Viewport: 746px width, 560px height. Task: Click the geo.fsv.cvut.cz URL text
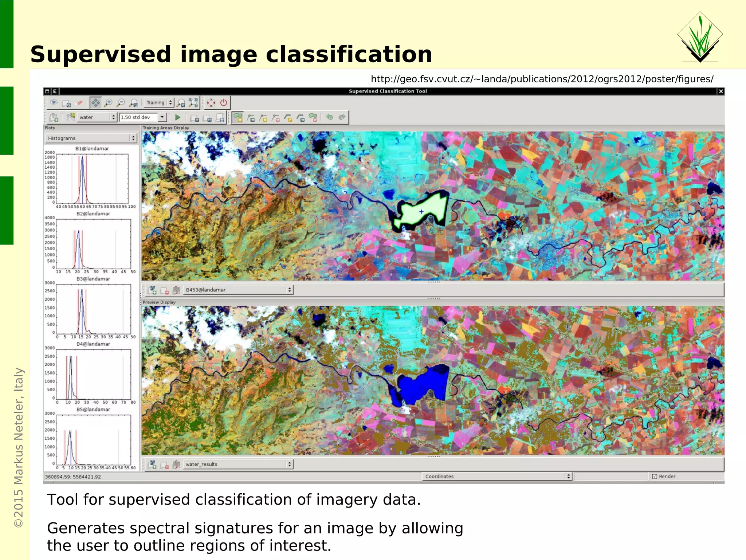pos(542,79)
